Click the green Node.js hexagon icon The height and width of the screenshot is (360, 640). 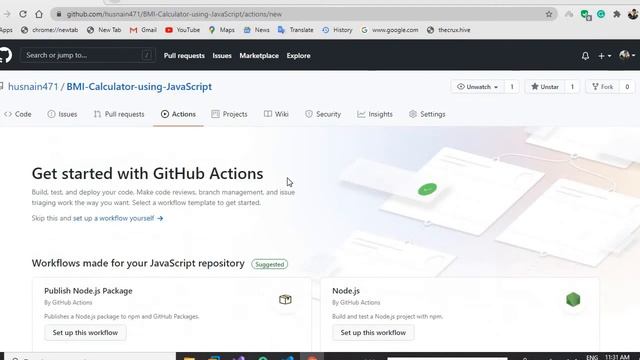573,300
